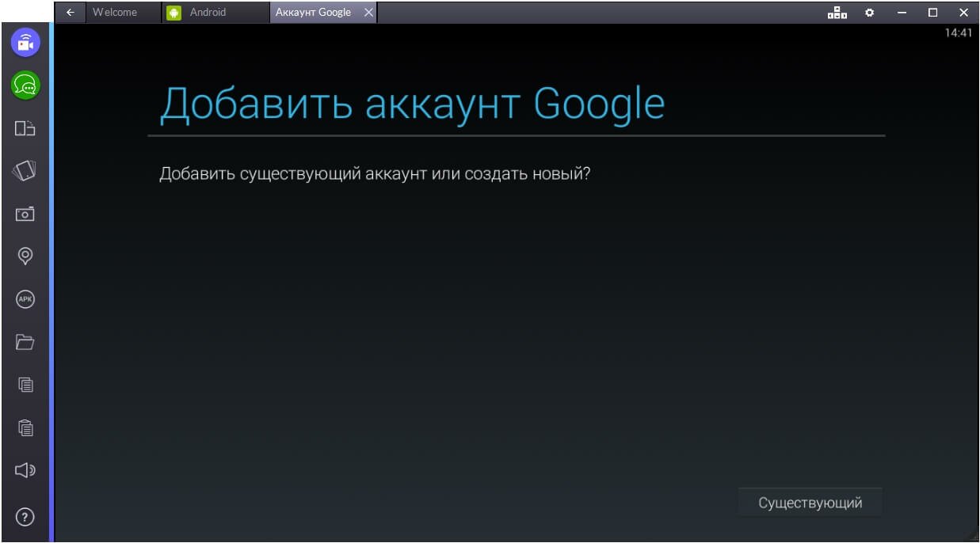Screen dimensions: 980x543
Task: Take a screenshot with the camera icon
Action: 25,213
